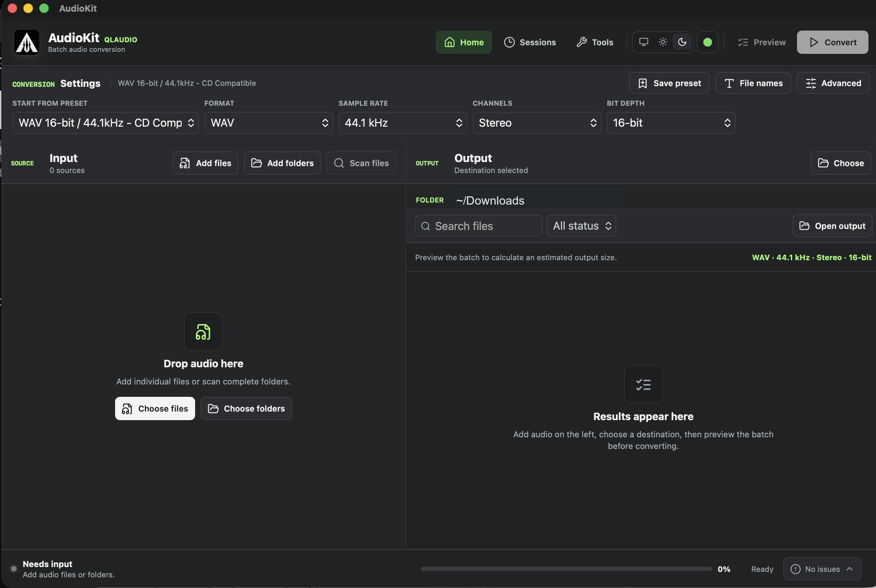
Task: Open File names options
Action: coord(753,83)
